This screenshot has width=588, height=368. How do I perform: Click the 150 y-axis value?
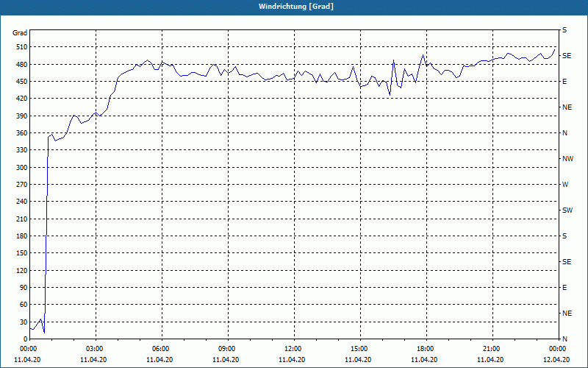point(22,253)
